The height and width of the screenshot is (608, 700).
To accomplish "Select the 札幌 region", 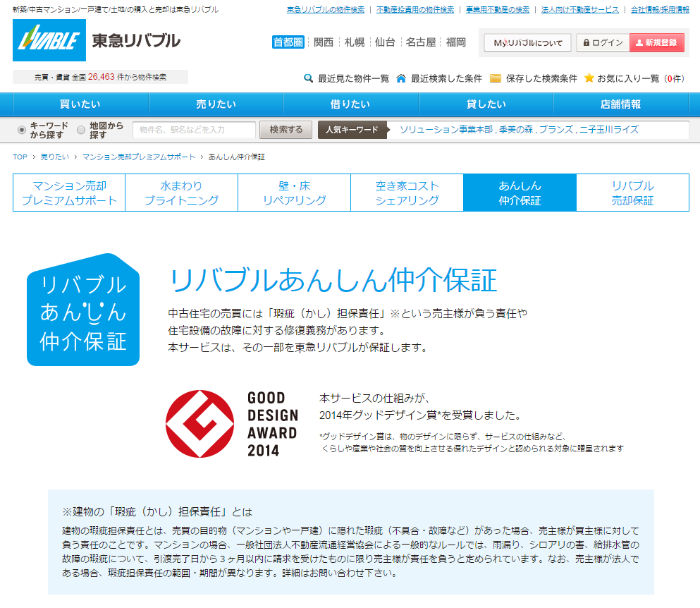I will (x=355, y=42).
